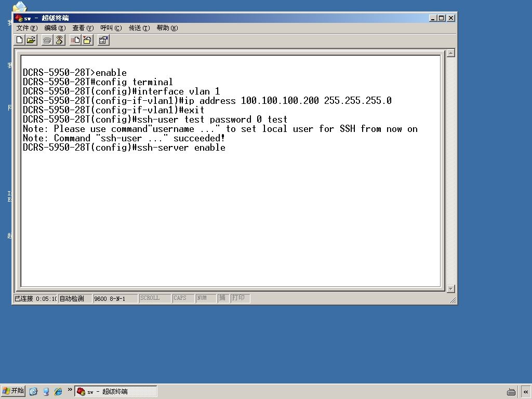Click the keyboard icon in system tray
Image resolution: width=532 pixels, height=399 pixels.
tap(511, 392)
